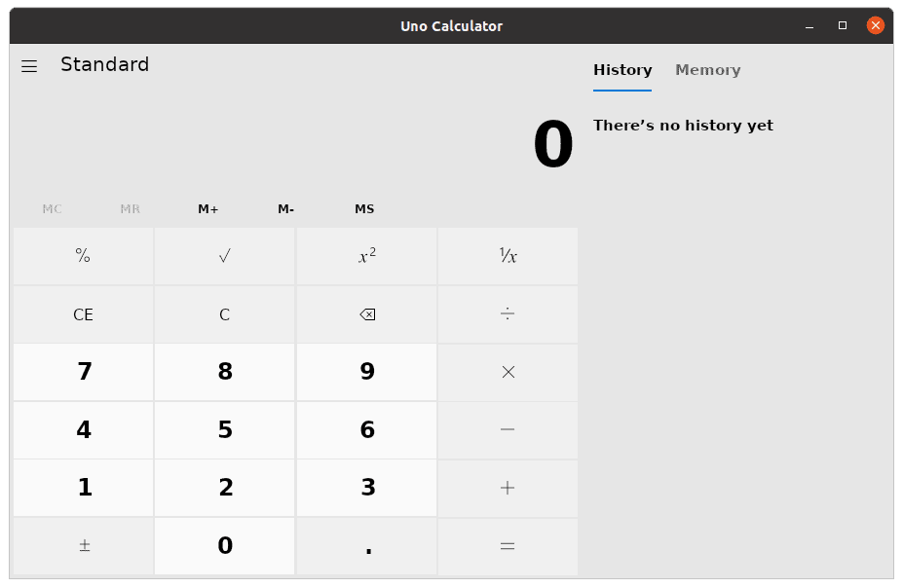Save value with MS memory button

click(364, 208)
